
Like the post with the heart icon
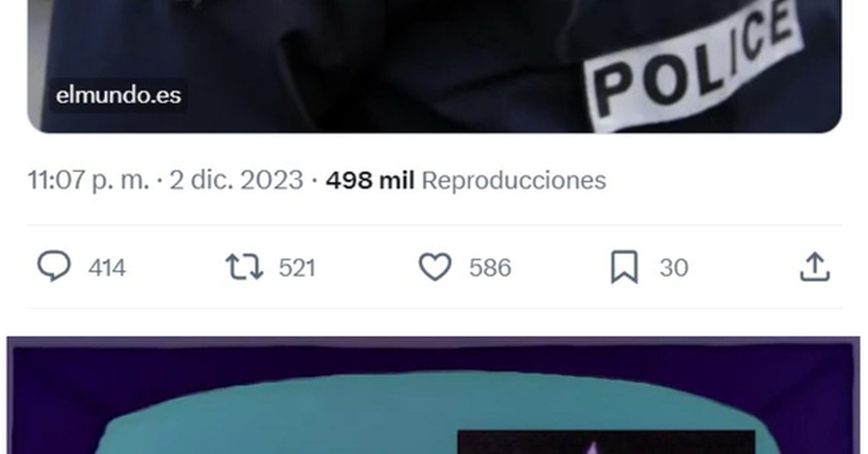point(435,267)
